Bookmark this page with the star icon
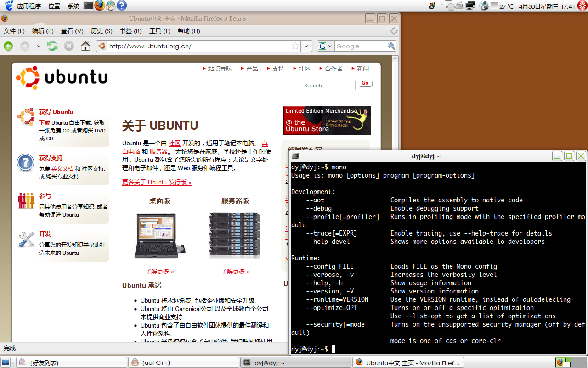588x368 pixels. (295, 46)
